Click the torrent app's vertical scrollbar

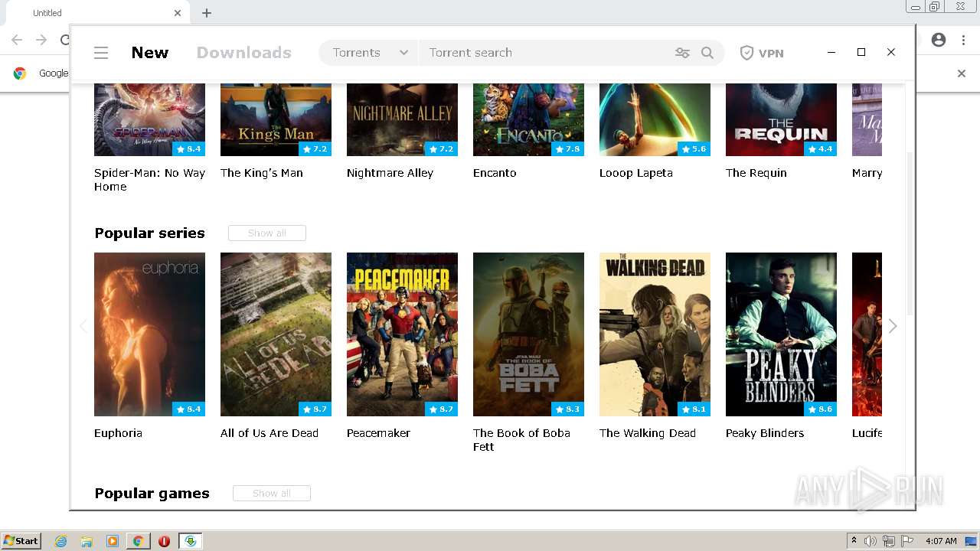910,233
